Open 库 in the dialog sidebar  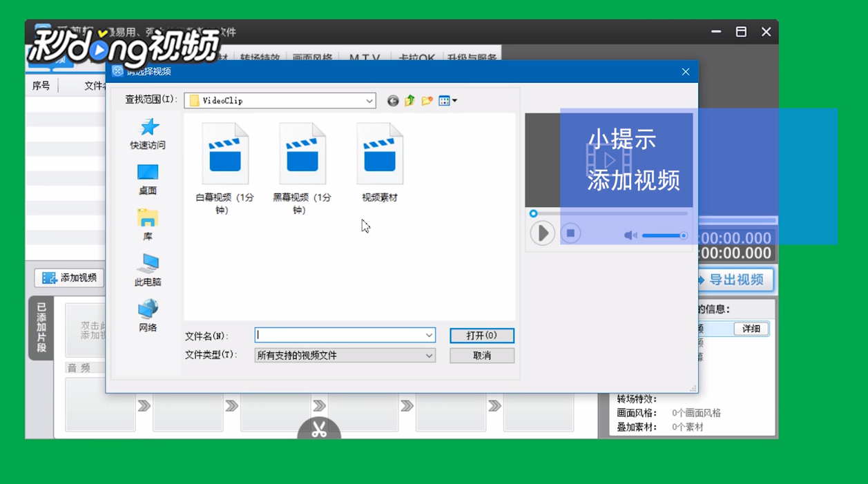pyautogui.click(x=148, y=225)
